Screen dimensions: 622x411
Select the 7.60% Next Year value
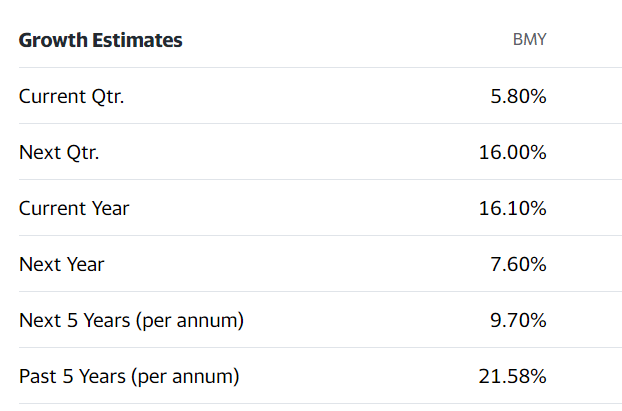click(x=518, y=264)
